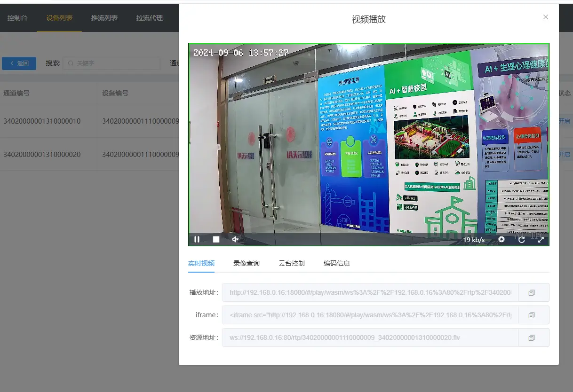Close the 视频播放 dialog
This screenshot has height=392, width=573.
click(546, 17)
